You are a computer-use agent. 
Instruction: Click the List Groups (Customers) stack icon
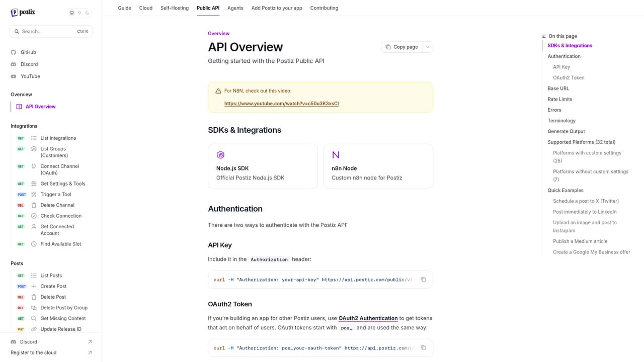tap(34, 149)
